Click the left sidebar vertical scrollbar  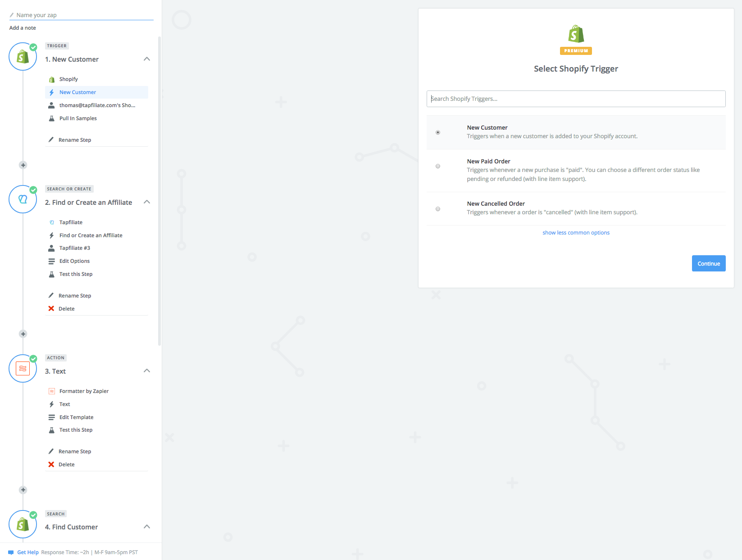coord(159,191)
